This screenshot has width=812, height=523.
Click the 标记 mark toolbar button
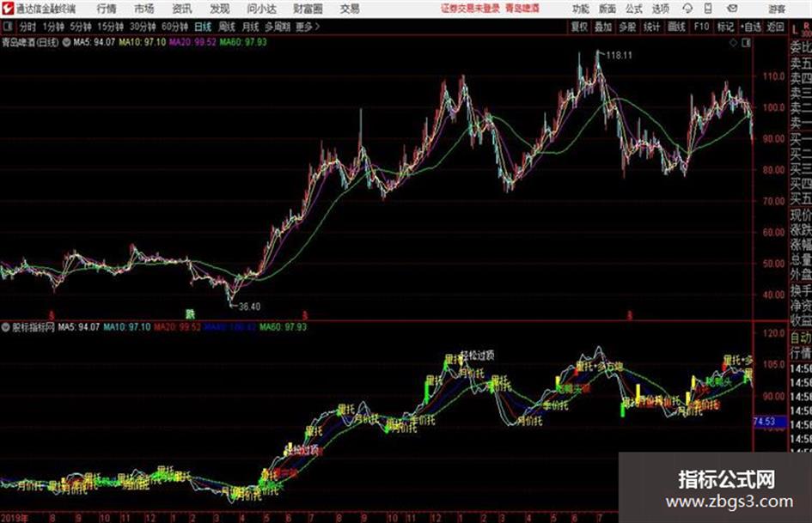[x=725, y=27]
